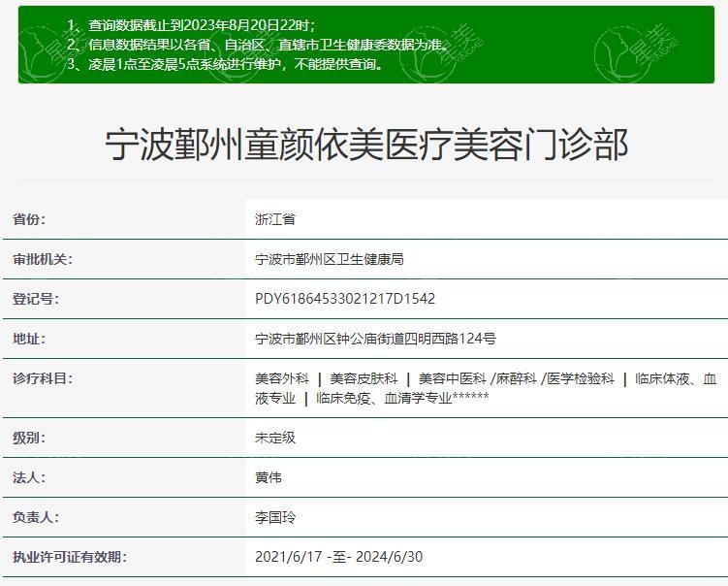This screenshot has width=728, height=586.
Task: Select the person in charge 李国玲
Action: click(275, 517)
